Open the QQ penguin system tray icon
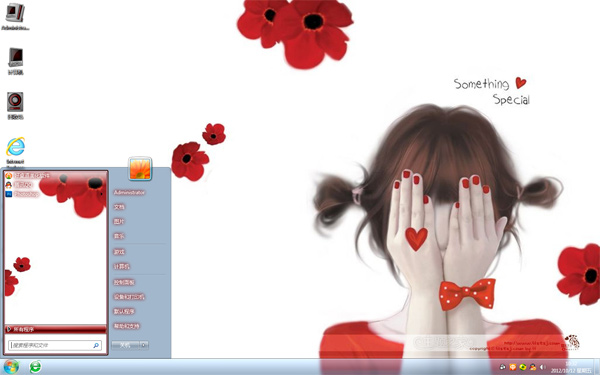This screenshot has width=600, height=375. 532,367
